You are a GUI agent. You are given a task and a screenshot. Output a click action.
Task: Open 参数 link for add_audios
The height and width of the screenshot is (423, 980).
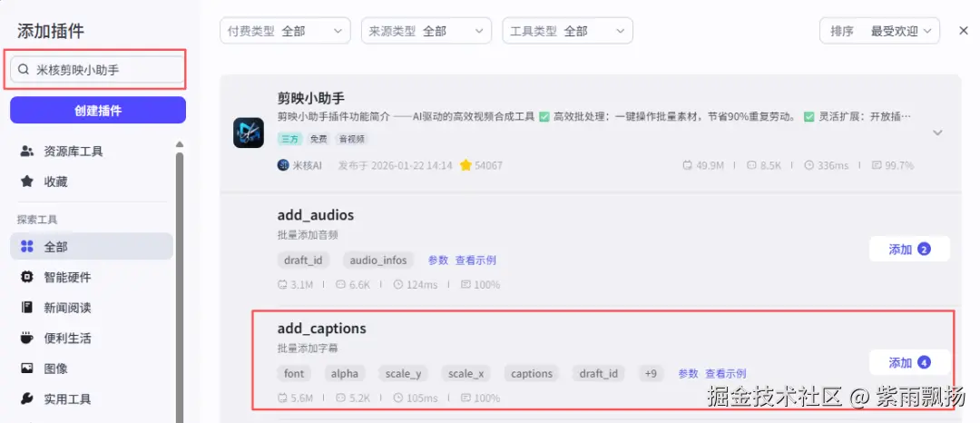[438, 261]
